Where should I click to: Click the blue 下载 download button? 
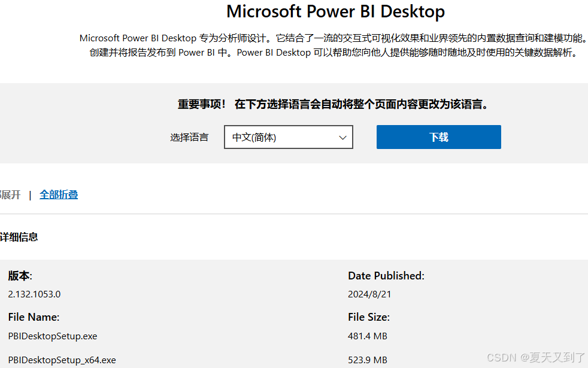click(x=439, y=137)
